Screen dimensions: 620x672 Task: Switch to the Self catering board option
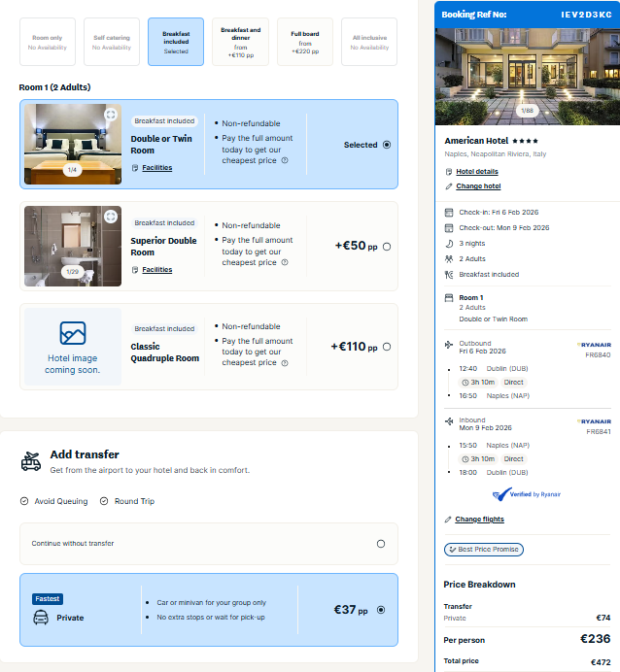[112, 42]
